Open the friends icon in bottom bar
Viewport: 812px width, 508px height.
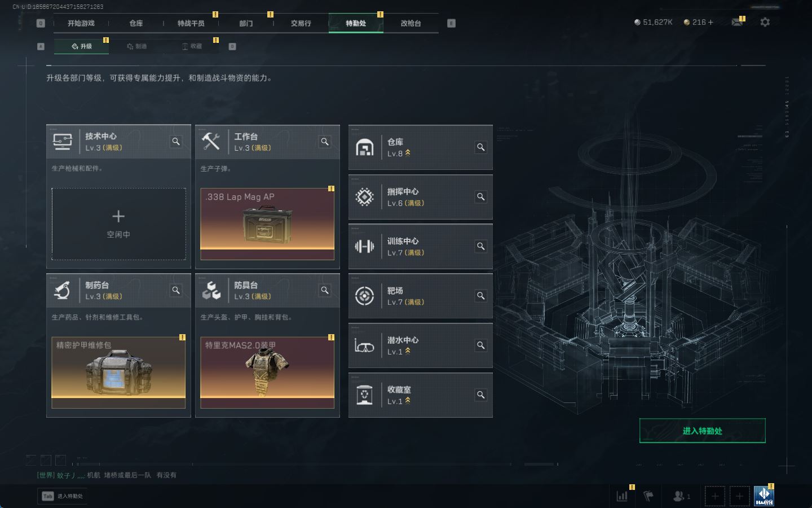coord(682,496)
